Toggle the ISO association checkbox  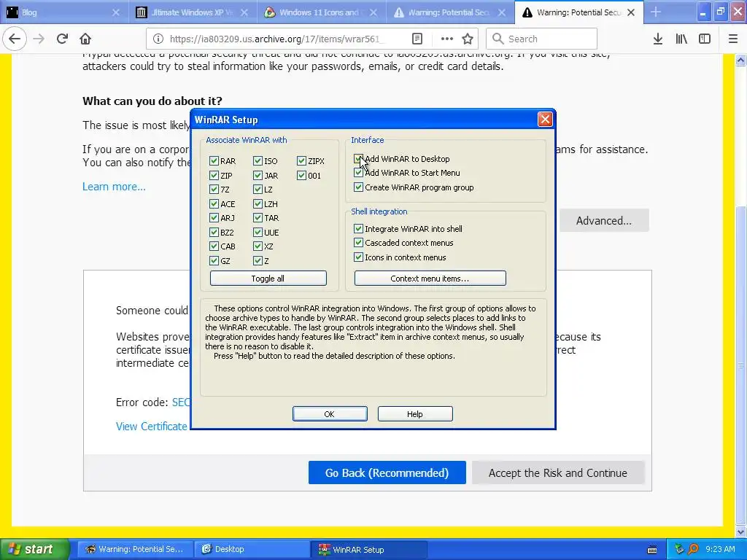(x=258, y=161)
